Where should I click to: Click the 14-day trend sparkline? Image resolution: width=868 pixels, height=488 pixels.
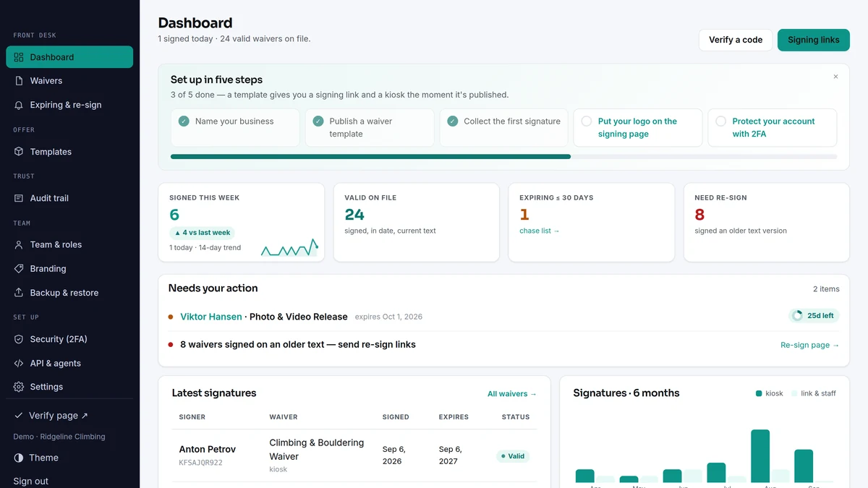click(290, 248)
